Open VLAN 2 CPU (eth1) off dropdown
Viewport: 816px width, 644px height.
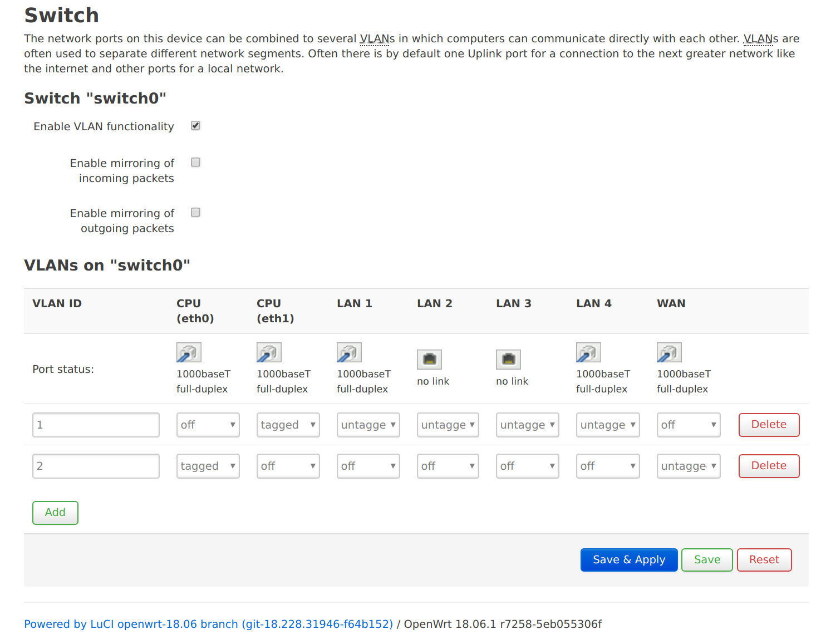tap(288, 466)
